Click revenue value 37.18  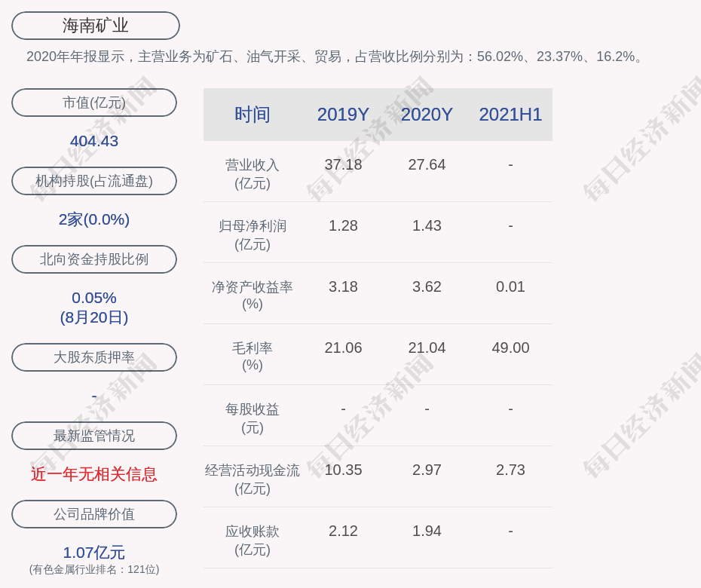tap(343, 164)
